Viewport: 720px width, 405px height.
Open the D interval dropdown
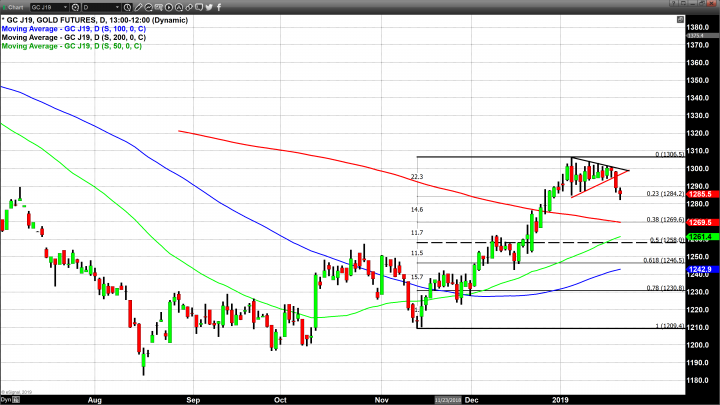pyautogui.click(x=101, y=7)
